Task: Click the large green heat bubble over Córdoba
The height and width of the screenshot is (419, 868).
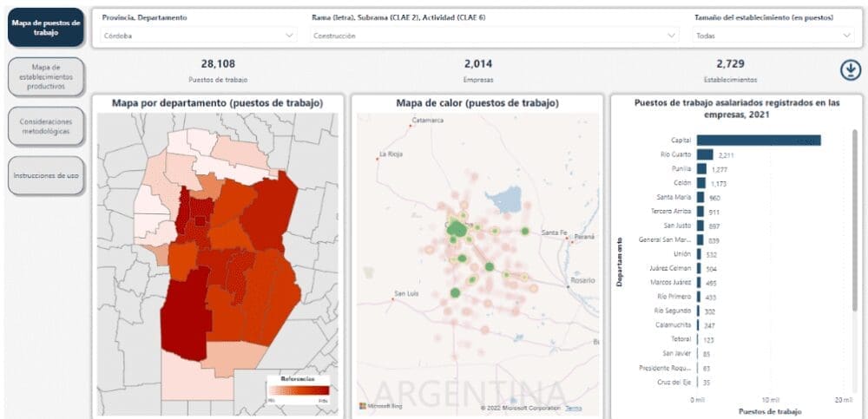Action: (x=454, y=227)
